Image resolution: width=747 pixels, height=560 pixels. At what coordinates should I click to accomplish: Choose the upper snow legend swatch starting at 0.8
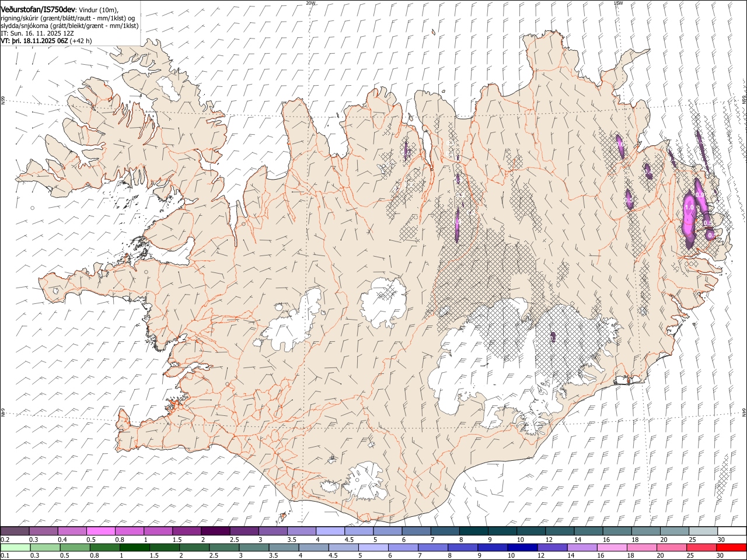pos(130,531)
